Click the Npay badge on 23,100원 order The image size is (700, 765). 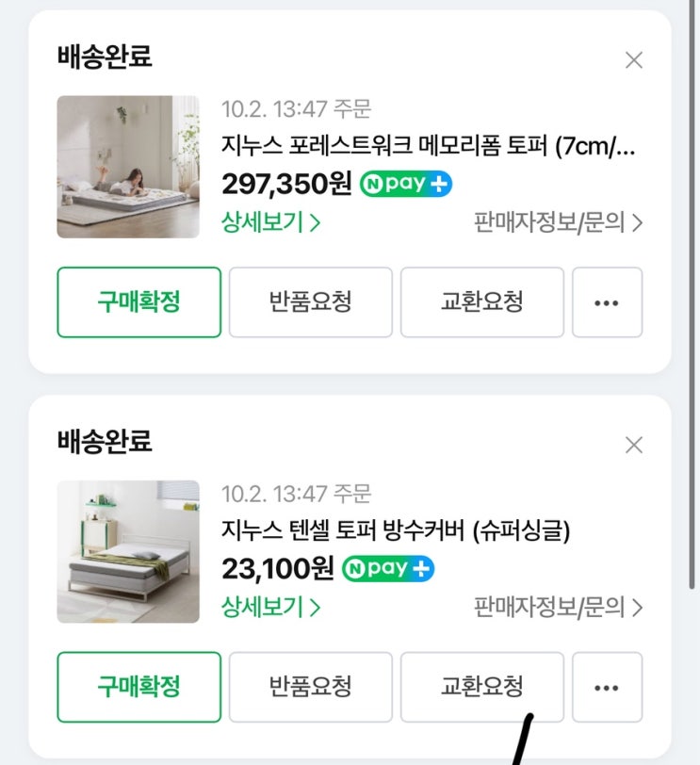[387, 569]
